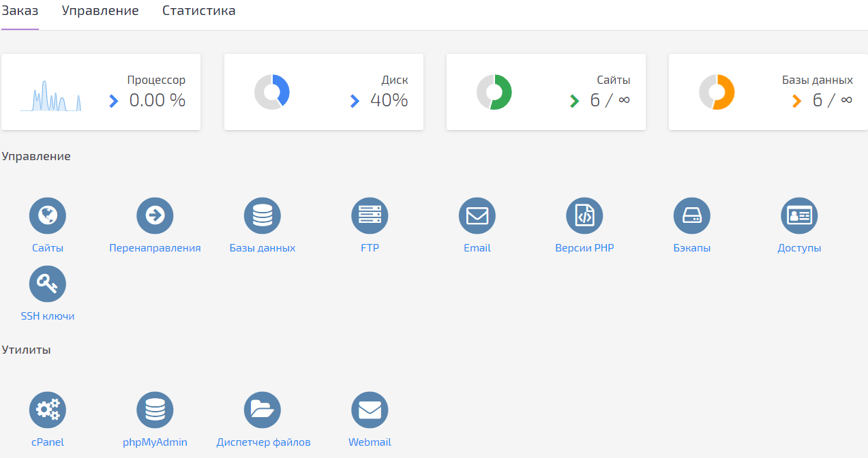Screen dimensions: 868x458
Task: Open the Email envelope icon
Action: [477, 217]
